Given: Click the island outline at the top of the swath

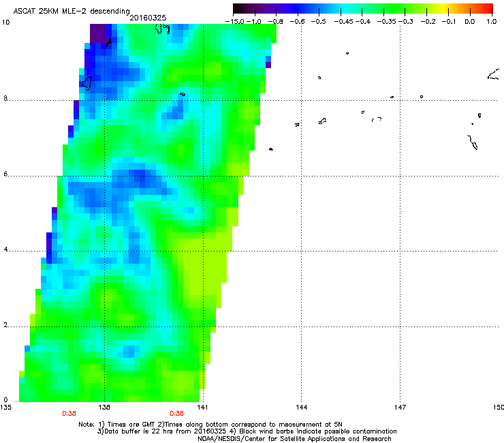Looking at the screenshot, I should (163, 29).
